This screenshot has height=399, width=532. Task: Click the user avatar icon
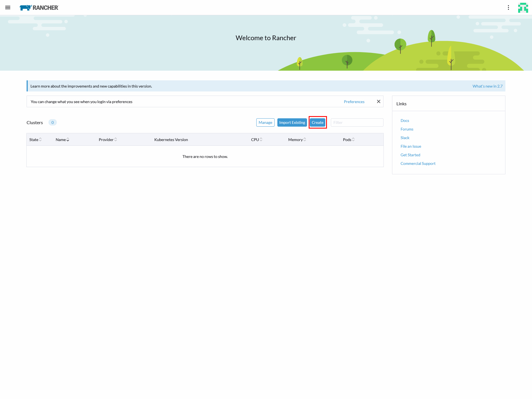pyautogui.click(x=523, y=7)
